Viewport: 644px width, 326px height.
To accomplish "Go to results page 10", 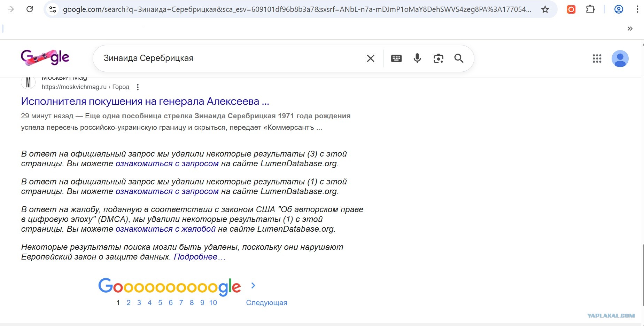I will tap(213, 303).
